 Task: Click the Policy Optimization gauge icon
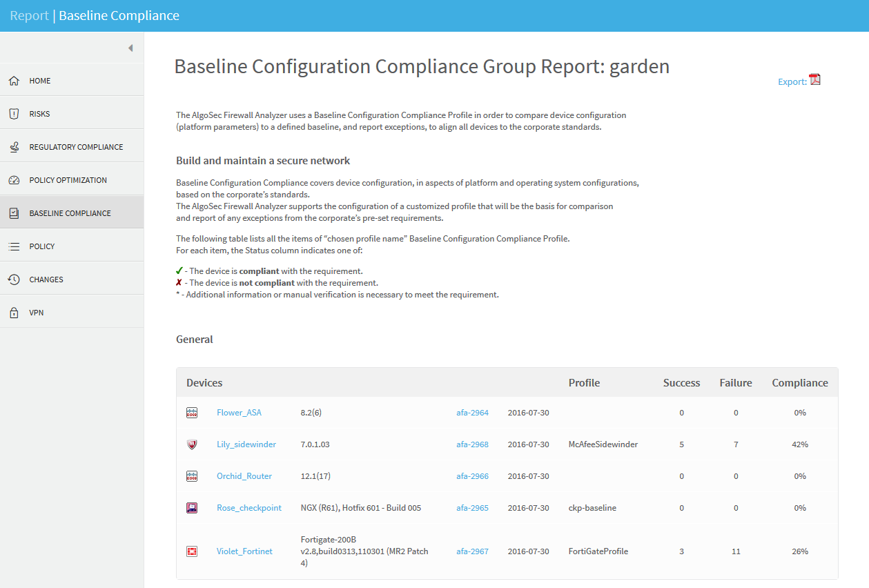pyautogui.click(x=14, y=180)
